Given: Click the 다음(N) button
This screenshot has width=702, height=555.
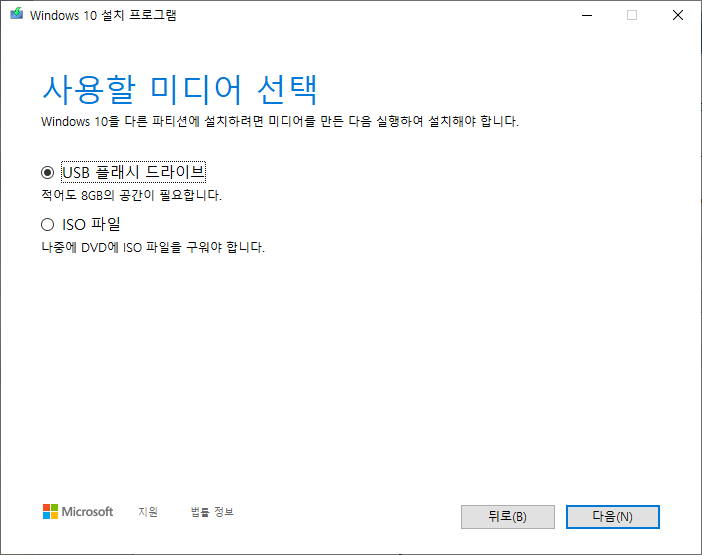Looking at the screenshot, I should (612, 517).
